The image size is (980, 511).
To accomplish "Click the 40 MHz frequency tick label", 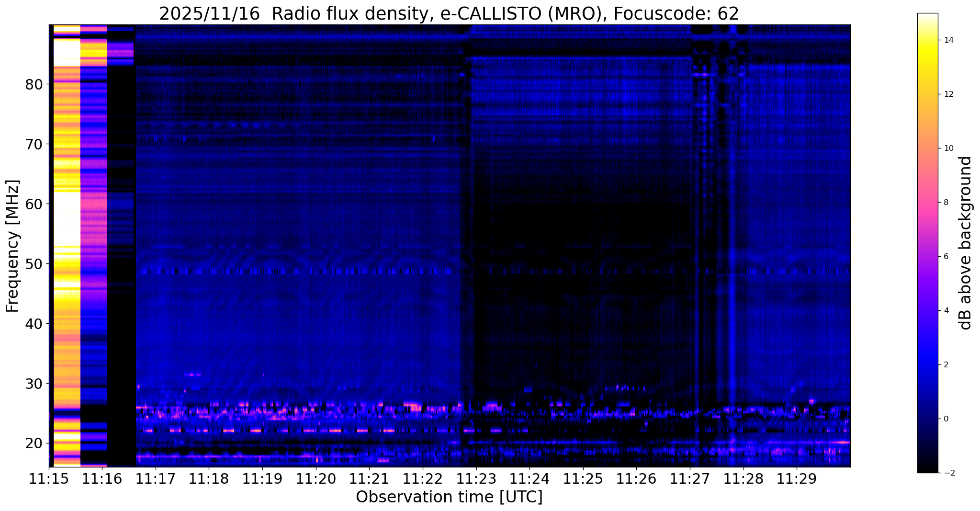I will [x=34, y=324].
